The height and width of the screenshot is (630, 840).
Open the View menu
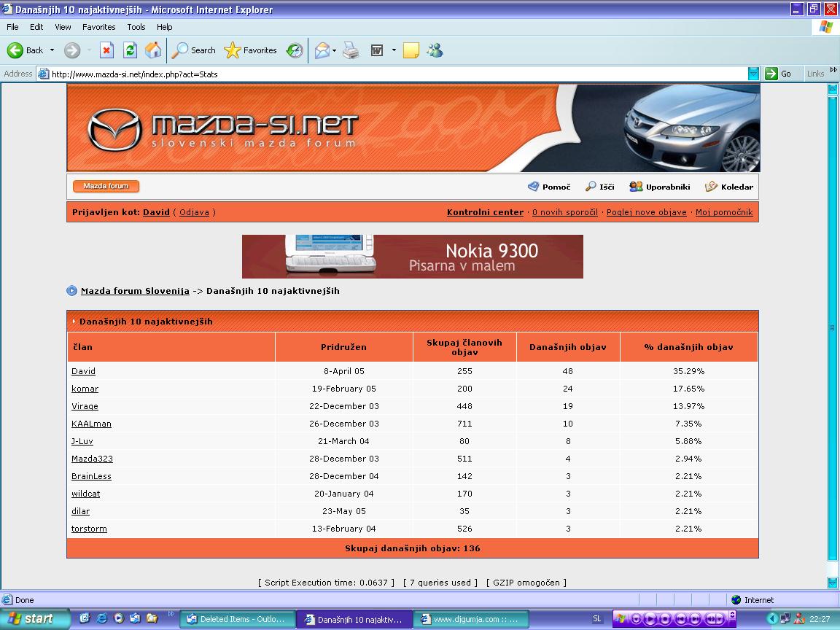point(63,27)
